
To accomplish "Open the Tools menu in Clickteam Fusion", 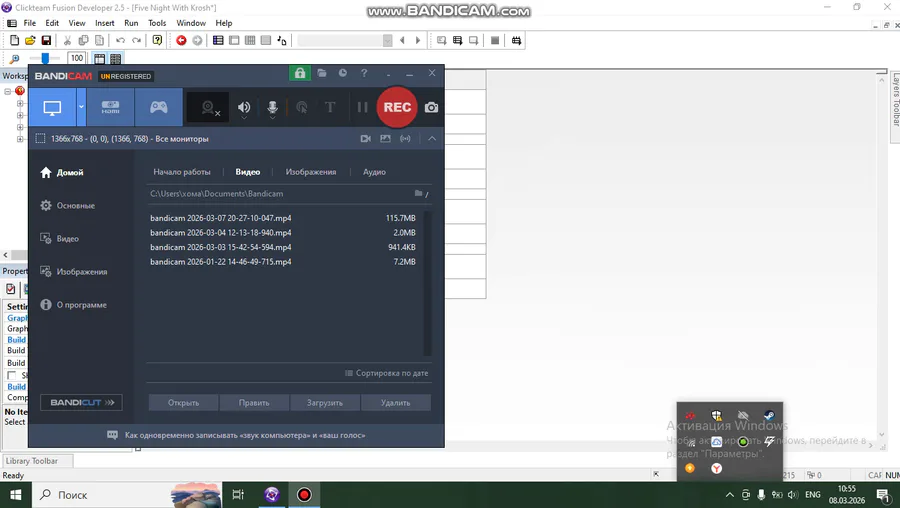I will pyautogui.click(x=157, y=23).
